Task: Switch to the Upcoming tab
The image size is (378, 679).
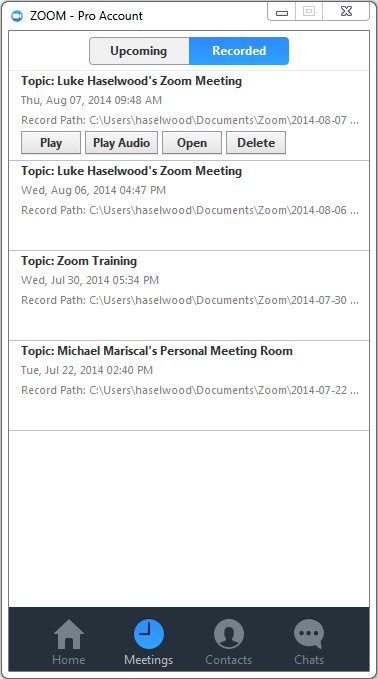Action: tap(139, 51)
